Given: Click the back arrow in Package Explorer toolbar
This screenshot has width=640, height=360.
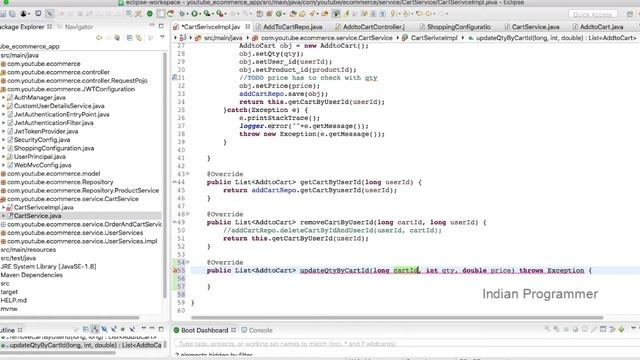Looking at the screenshot, I should pos(99,38).
